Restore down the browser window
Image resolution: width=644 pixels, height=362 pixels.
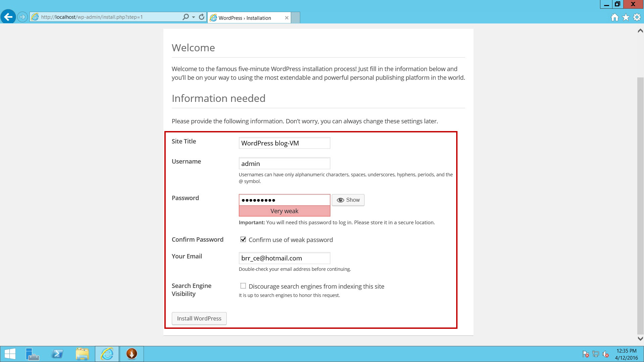pyautogui.click(x=617, y=4)
